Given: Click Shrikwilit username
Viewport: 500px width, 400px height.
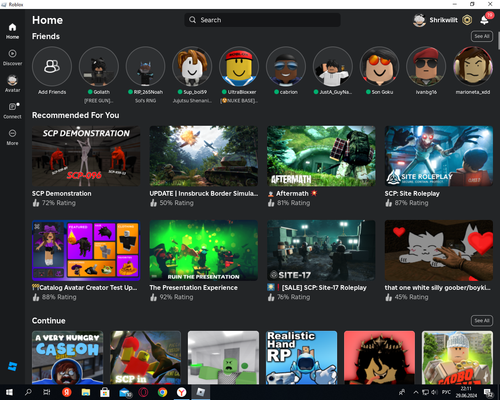Looking at the screenshot, I should pos(443,20).
